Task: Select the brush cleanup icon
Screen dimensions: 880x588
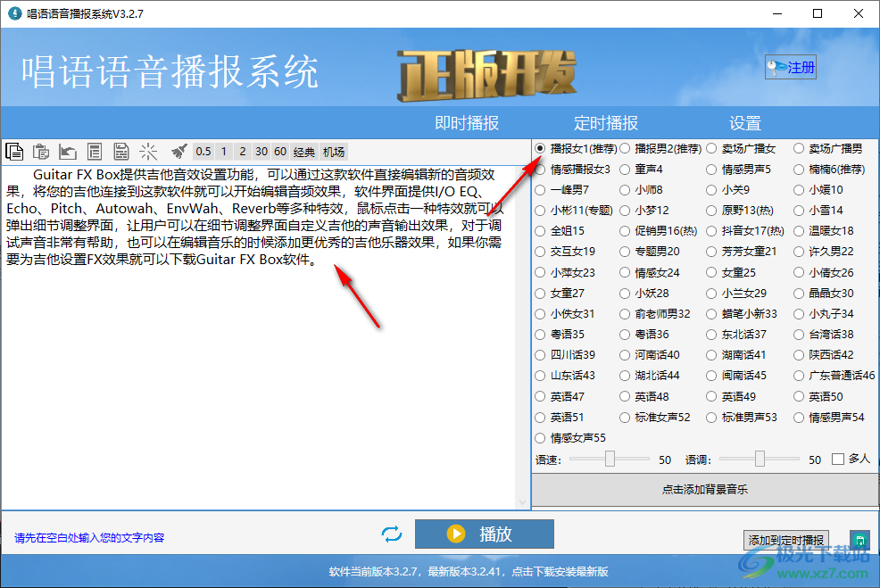Action: pos(178,151)
